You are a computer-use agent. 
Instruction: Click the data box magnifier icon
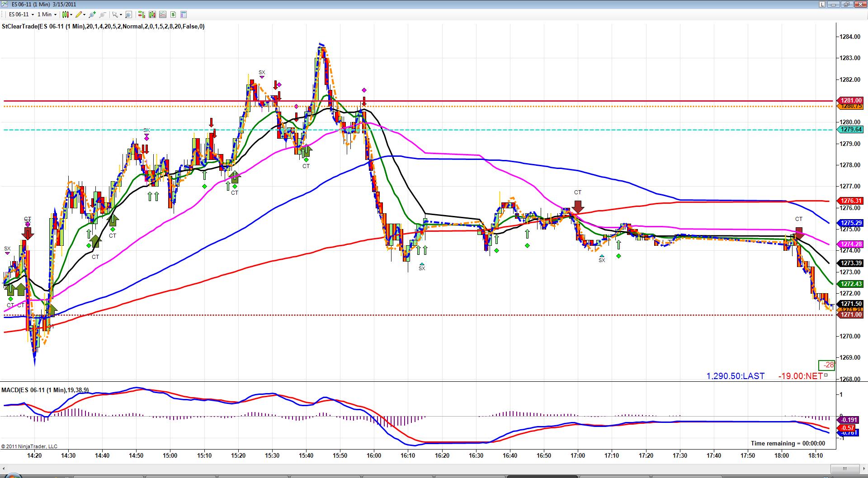128,14
